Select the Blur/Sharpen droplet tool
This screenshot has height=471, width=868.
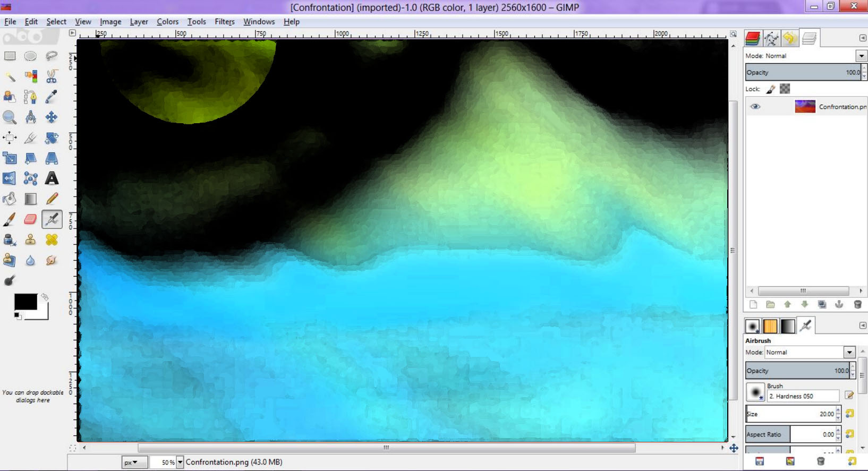coord(30,260)
